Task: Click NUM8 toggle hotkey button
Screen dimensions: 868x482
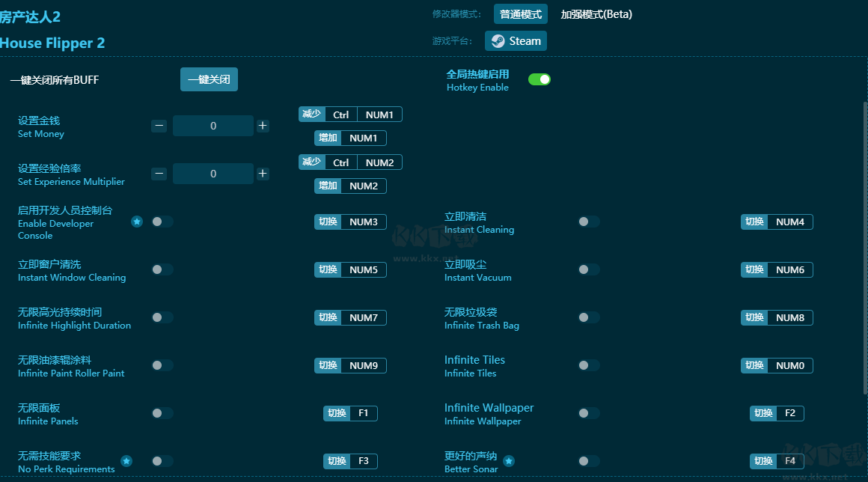Action: [x=777, y=317]
